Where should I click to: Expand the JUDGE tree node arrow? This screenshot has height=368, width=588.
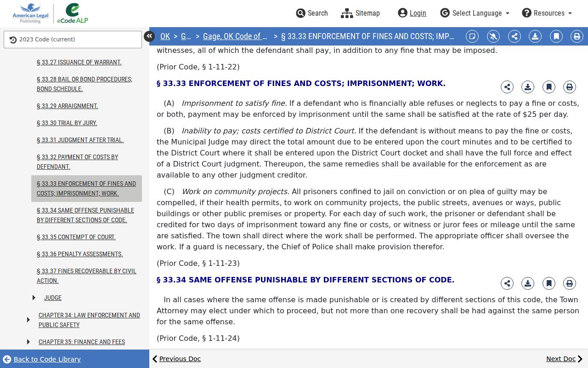click(x=34, y=298)
